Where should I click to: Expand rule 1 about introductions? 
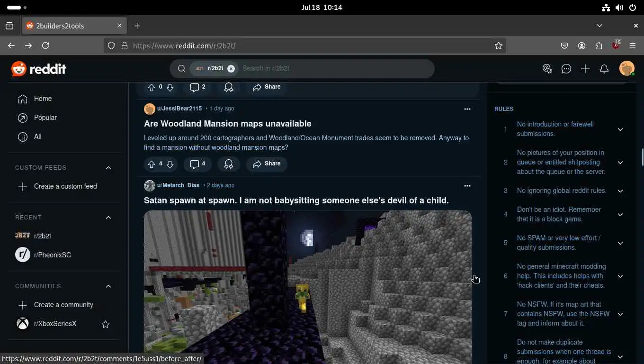620,129
